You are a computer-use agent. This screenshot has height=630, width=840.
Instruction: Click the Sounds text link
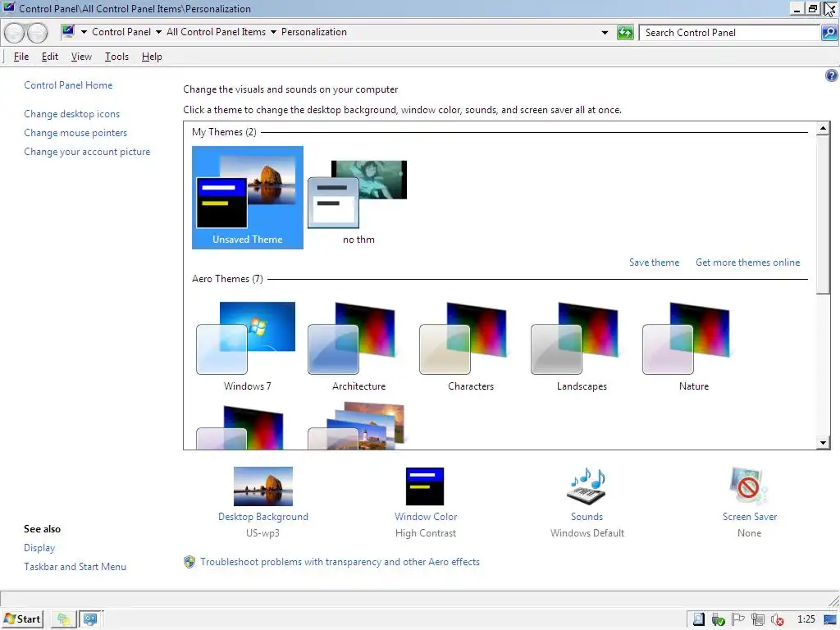pyautogui.click(x=587, y=517)
